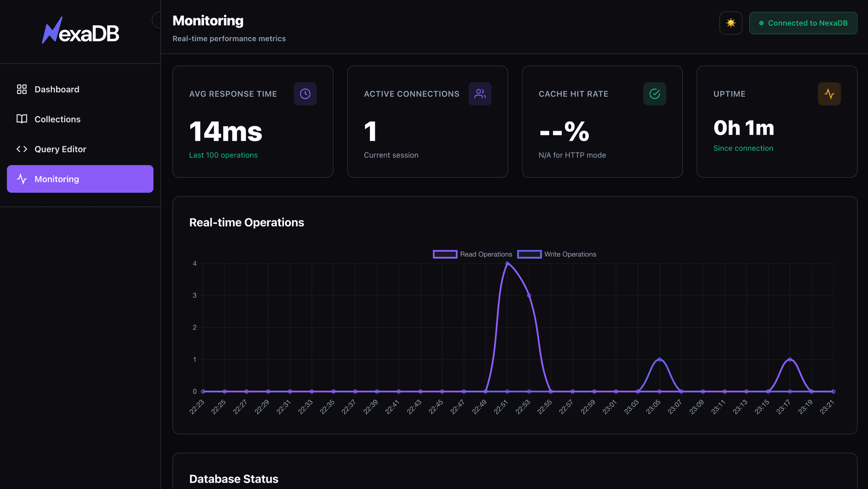Click the Real-time Operations chart title

pos(247,222)
